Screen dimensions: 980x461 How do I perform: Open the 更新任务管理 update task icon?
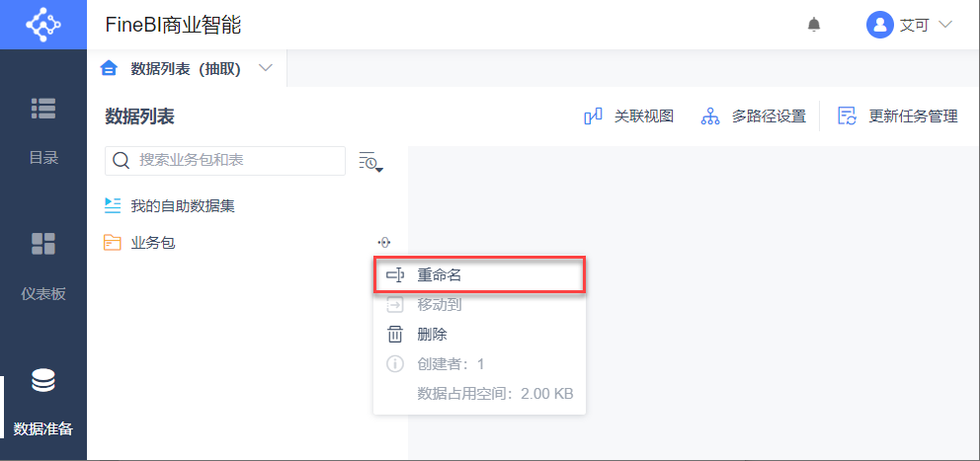pyautogui.click(x=847, y=116)
